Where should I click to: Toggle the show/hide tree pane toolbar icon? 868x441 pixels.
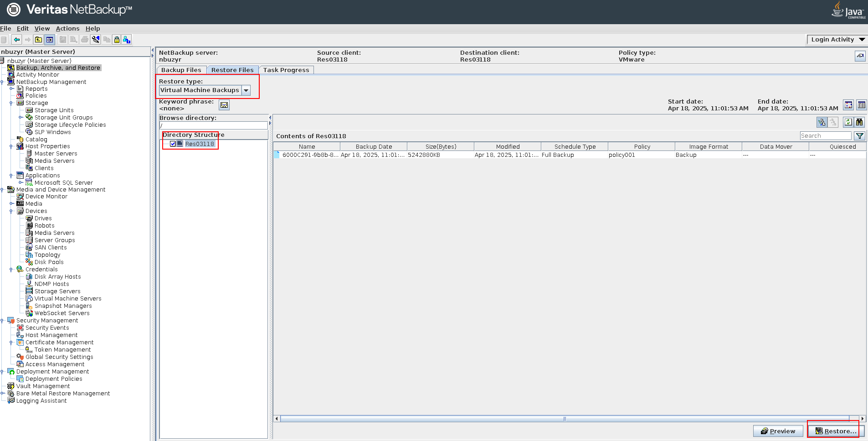click(50, 40)
